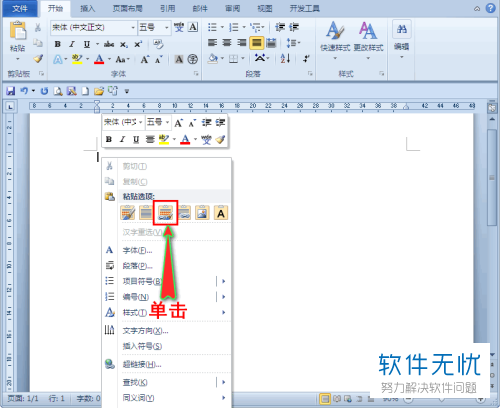Switch to the 视图 (View) tab
The height and width of the screenshot is (408, 500).
[x=265, y=9]
